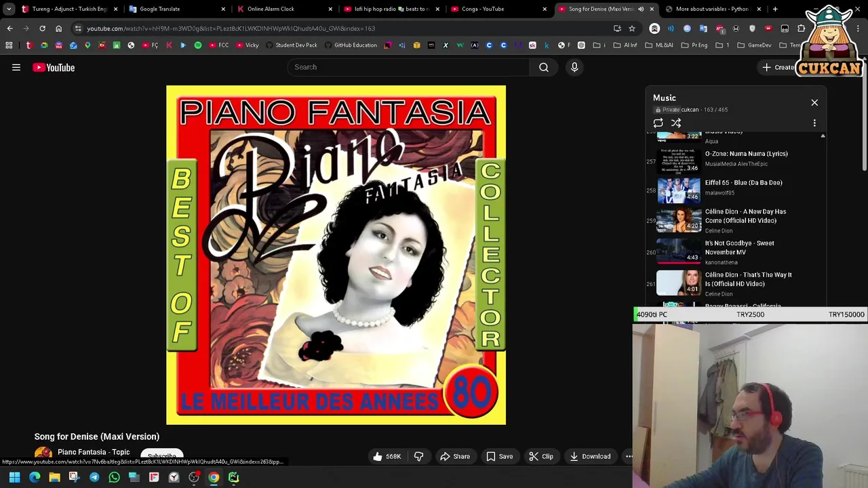
Task: Click the Download button
Action: click(590, 456)
